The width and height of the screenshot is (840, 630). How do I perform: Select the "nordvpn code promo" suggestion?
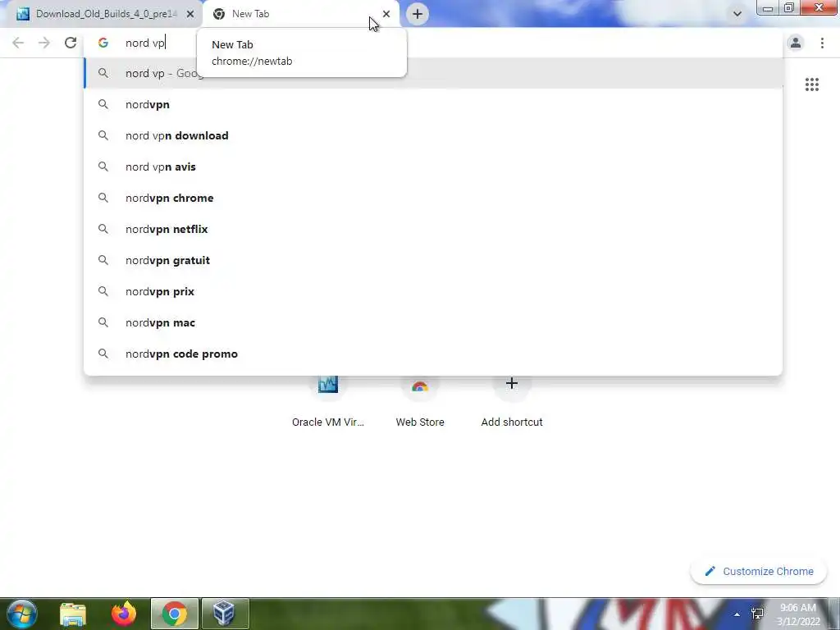click(433, 354)
